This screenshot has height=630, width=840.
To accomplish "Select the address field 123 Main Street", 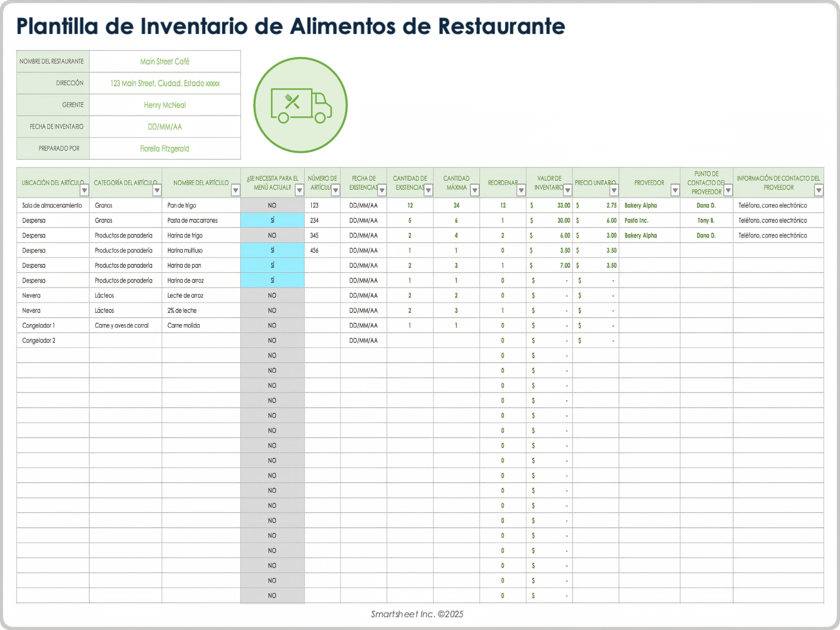I will [165, 83].
